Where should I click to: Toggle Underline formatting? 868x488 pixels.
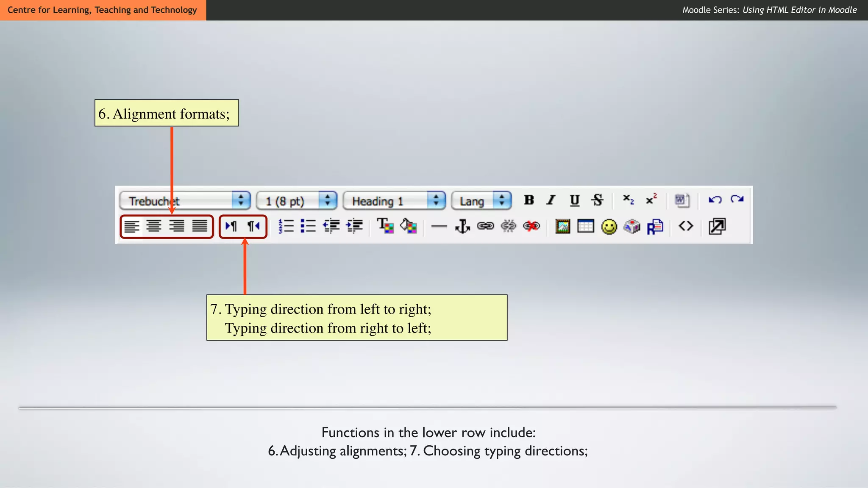574,200
